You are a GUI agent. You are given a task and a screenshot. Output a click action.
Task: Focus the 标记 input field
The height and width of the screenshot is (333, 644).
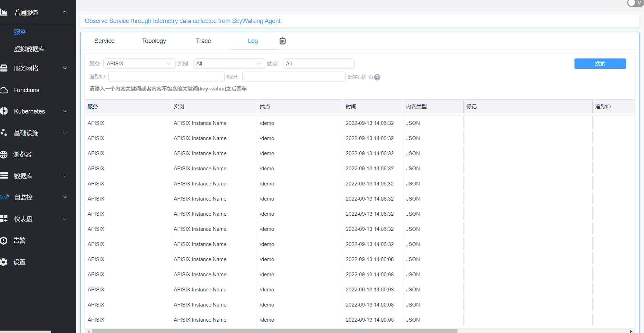294,77
